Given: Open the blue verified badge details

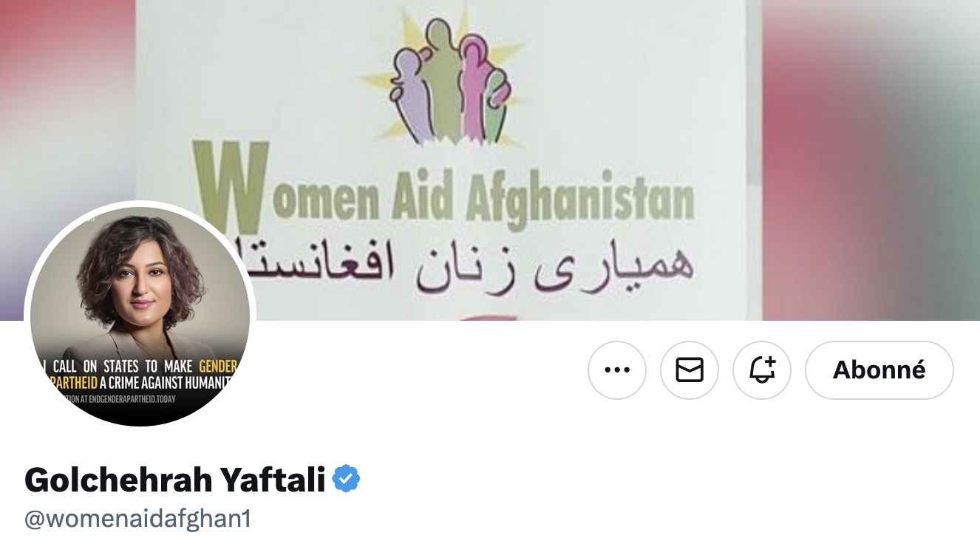Looking at the screenshot, I should 346,480.
